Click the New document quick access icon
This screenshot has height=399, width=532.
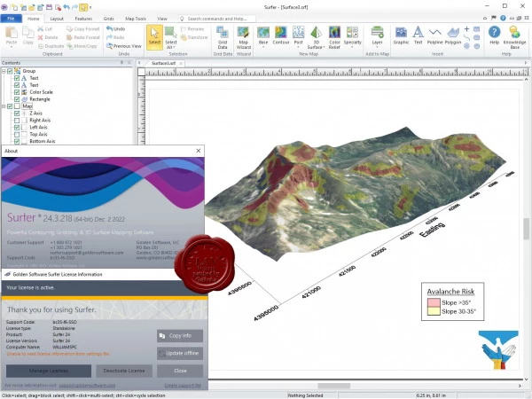pyautogui.click(x=14, y=7)
